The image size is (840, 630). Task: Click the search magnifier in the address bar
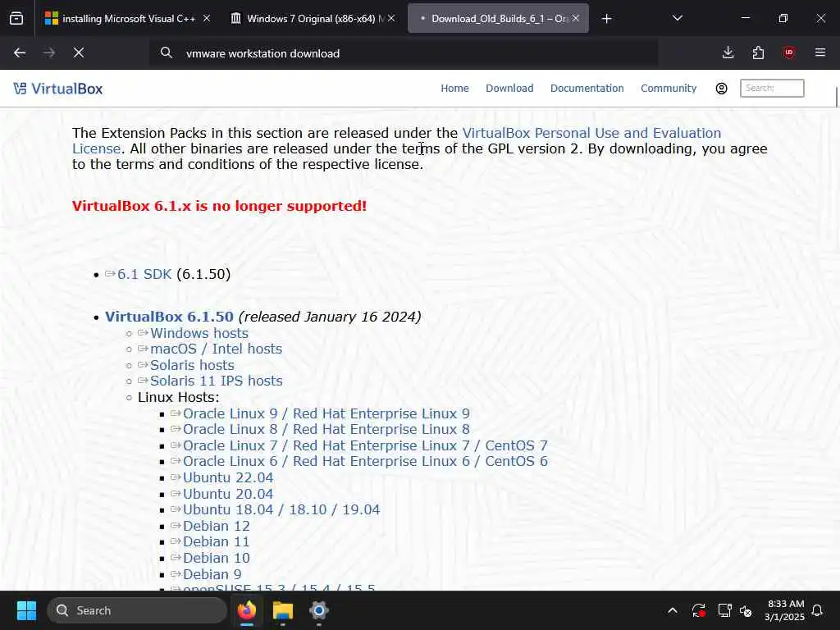click(167, 53)
